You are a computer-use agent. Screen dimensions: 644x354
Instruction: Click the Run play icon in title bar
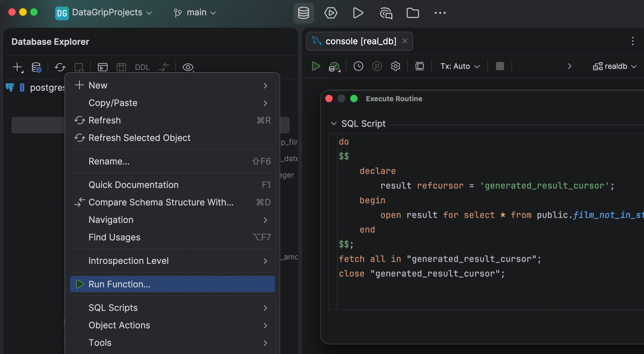point(358,13)
